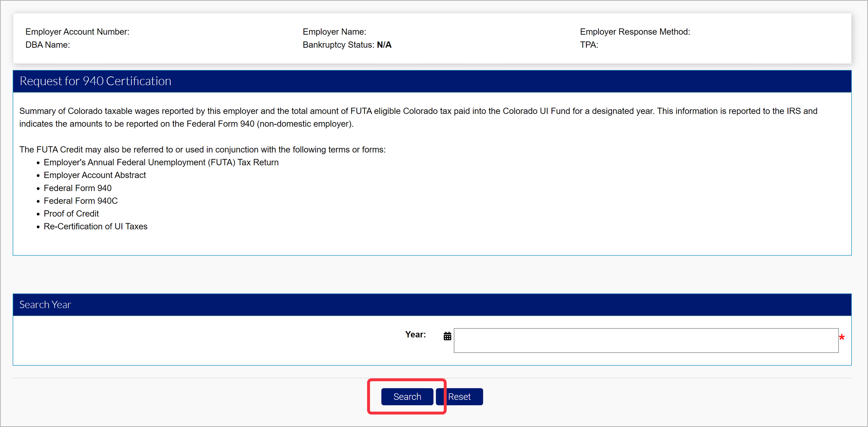Click the Employer Response Method label

point(635,32)
